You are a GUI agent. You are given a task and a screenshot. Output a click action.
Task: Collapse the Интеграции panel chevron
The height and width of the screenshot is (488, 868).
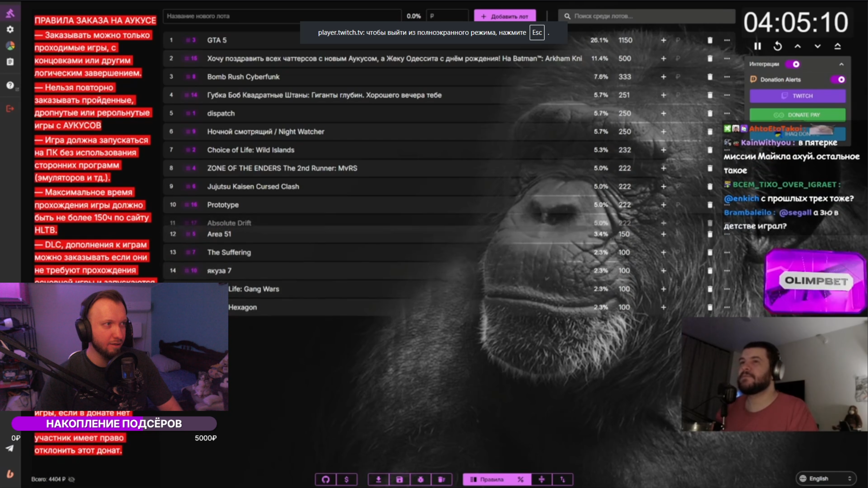click(x=841, y=64)
